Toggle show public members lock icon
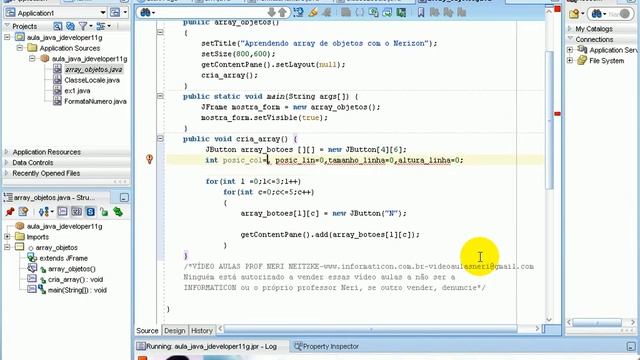This screenshot has width=640, height=360. (104, 211)
